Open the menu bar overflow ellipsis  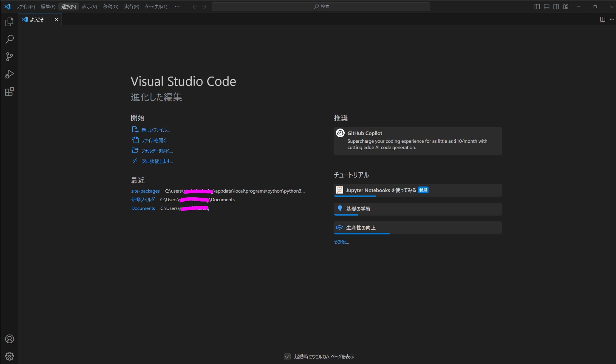pos(177,6)
